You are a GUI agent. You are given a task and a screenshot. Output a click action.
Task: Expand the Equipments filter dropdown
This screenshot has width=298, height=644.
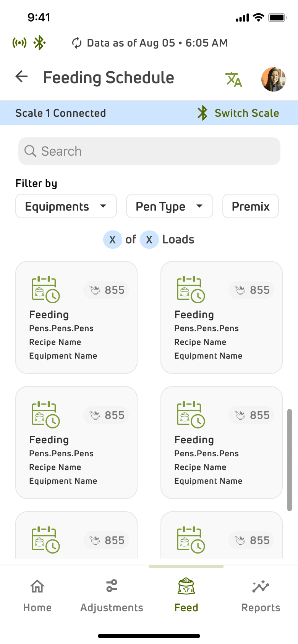66,206
